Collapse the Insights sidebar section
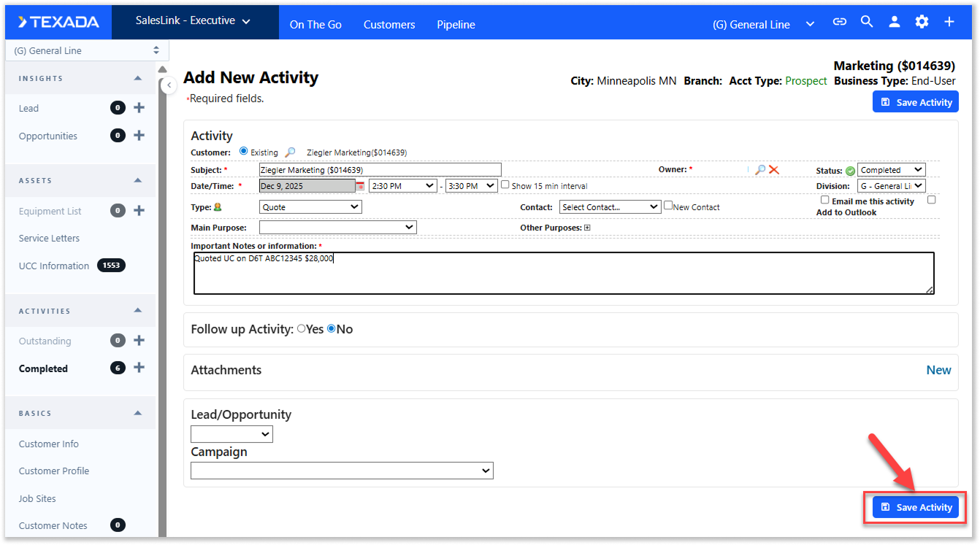Image resolution: width=980 pixels, height=545 pixels. (x=138, y=79)
